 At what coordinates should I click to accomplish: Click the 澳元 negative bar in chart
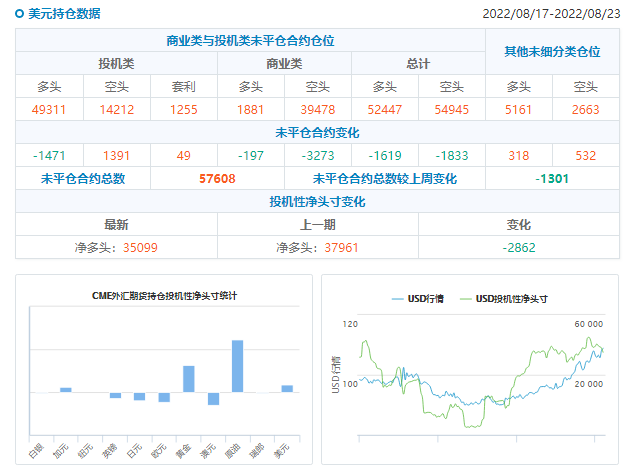tap(213, 398)
